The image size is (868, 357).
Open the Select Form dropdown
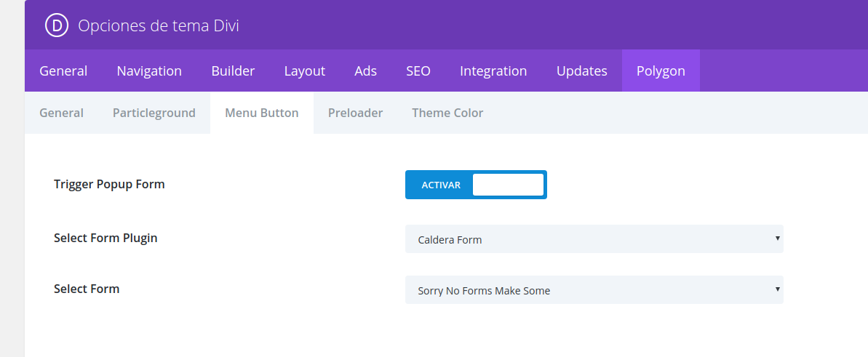(594, 289)
